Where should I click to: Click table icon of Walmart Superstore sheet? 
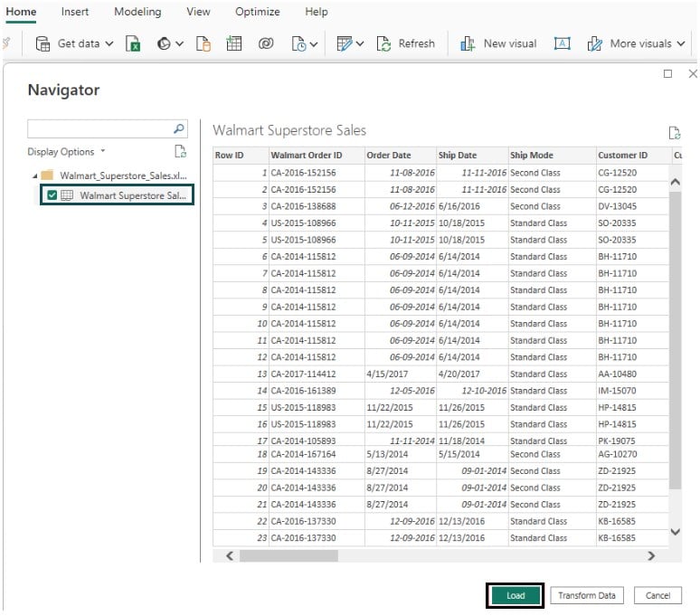click(x=67, y=195)
